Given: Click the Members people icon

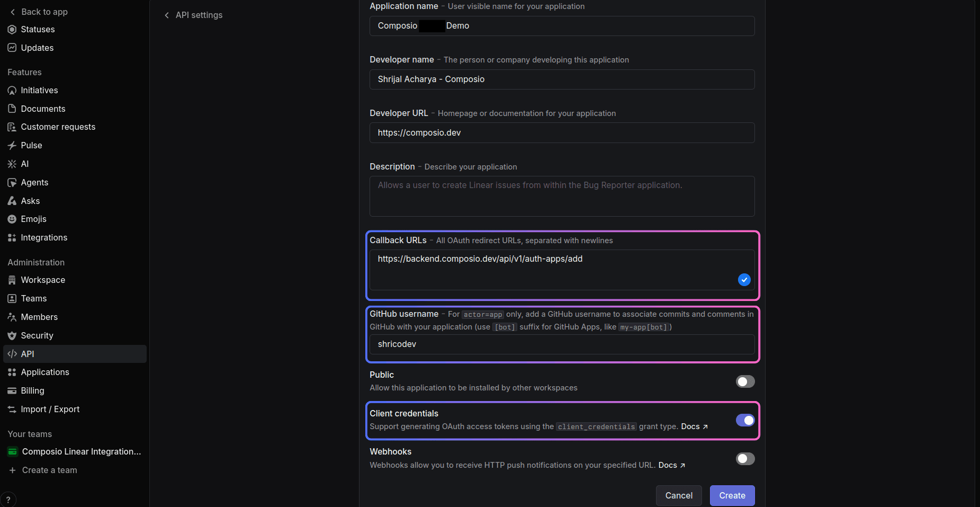Looking at the screenshot, I should point(12,317).
